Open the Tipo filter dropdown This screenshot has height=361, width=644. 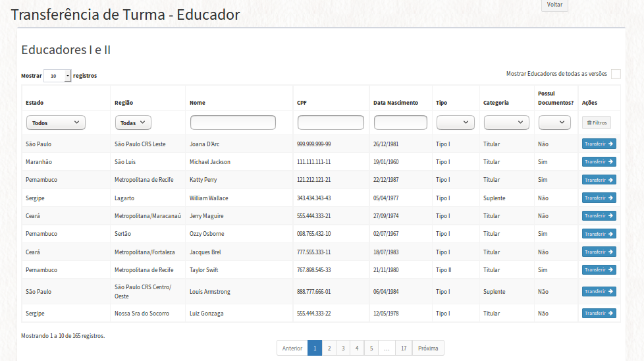click(x=456, y=123)
